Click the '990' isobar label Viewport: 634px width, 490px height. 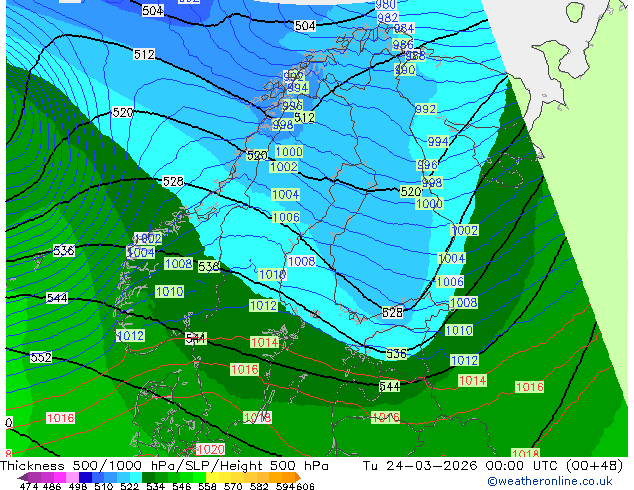pos(405,70)
